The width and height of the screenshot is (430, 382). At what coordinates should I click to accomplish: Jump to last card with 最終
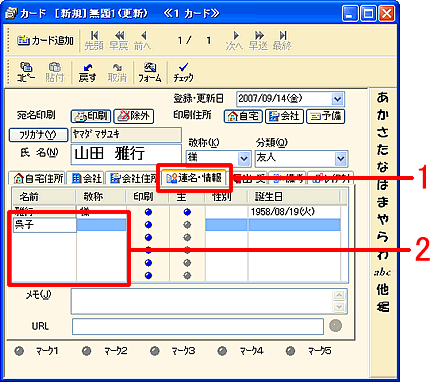click(282, 41)
